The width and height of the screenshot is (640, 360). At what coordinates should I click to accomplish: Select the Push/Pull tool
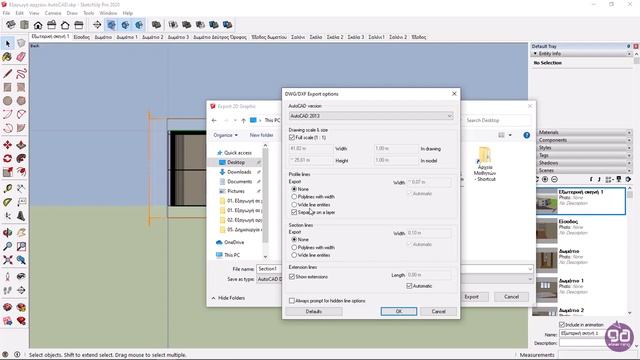tap(21, 145)
